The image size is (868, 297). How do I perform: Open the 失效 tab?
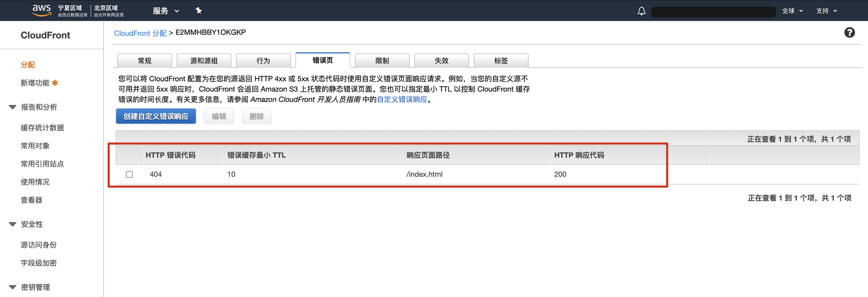[x=441, y=61]
